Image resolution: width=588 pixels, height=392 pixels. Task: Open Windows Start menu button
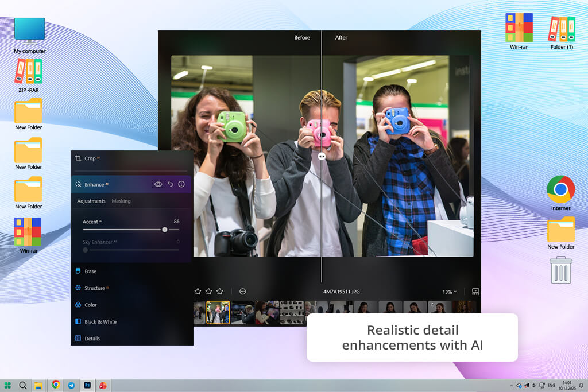[x=7, y=385]
